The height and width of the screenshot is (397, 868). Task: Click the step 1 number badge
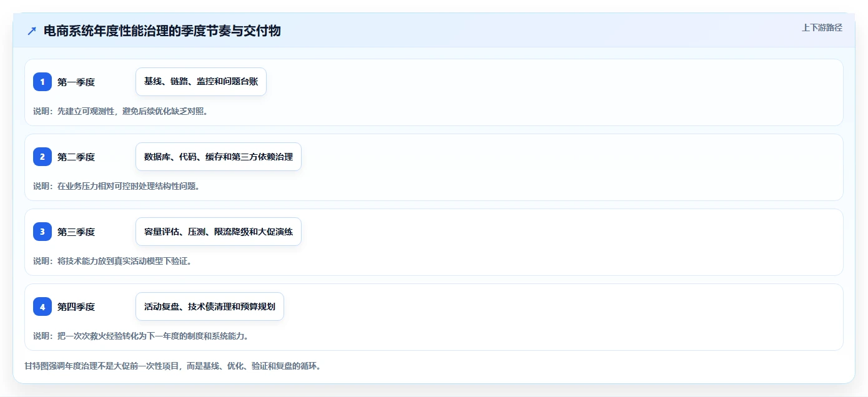coord(42,82)
